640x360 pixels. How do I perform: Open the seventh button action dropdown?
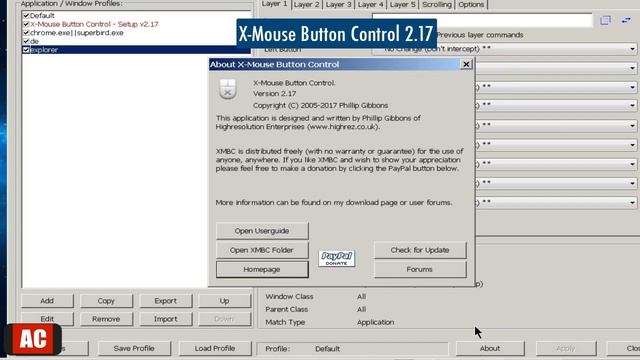(x=632, y=164)
